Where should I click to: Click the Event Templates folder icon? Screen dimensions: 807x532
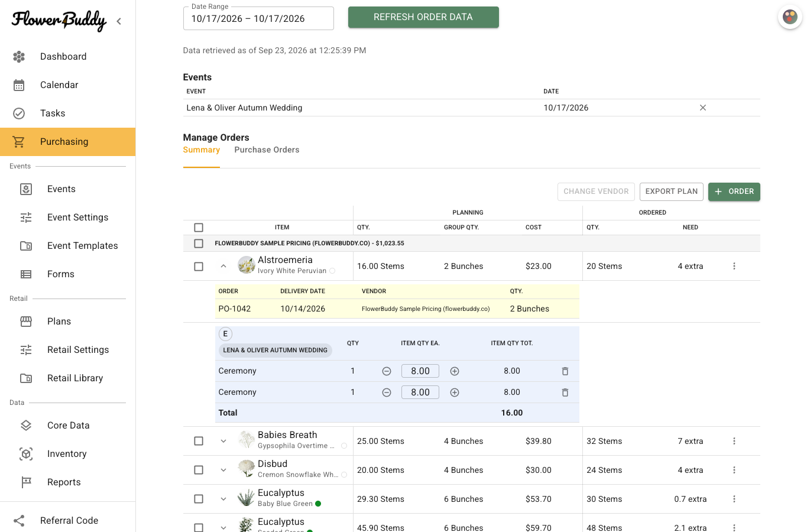point(26,246)
